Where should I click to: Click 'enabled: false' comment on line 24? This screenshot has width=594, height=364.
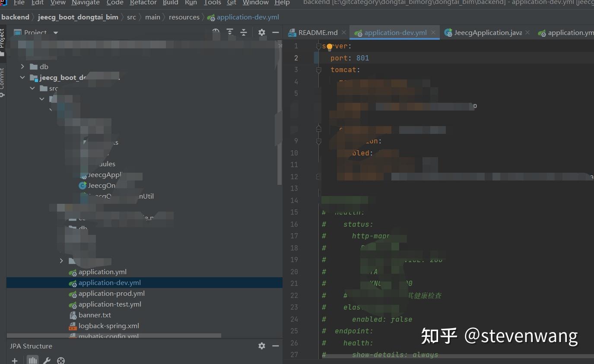pos(382,320)
